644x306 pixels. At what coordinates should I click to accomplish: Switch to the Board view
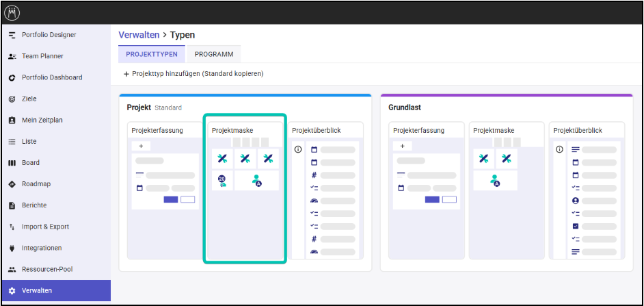tap(31, 163)
